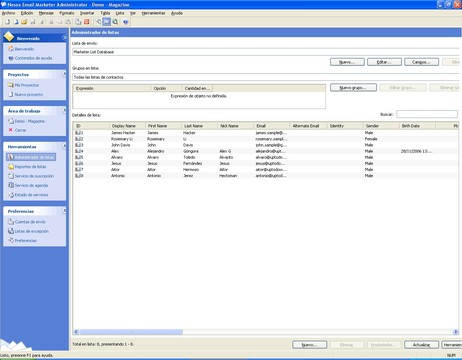Click the New document toolbar icon

(7, 22)
